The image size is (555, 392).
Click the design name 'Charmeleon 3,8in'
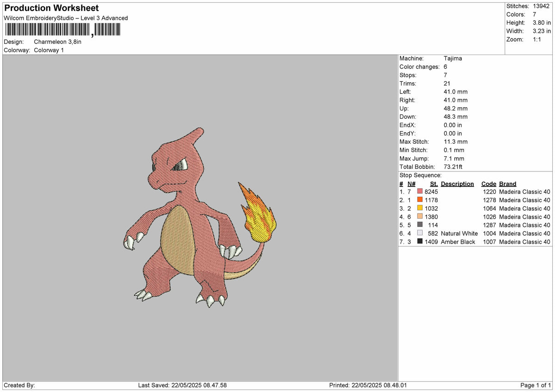(x=58, y=42)
